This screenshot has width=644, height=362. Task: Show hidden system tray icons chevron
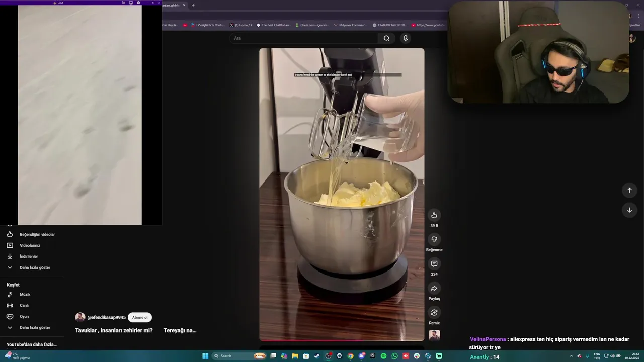(571, 356)
